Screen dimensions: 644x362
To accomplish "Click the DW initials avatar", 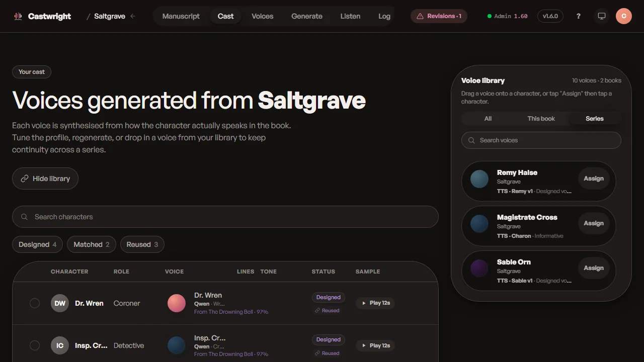I will [x=60, y=303].
